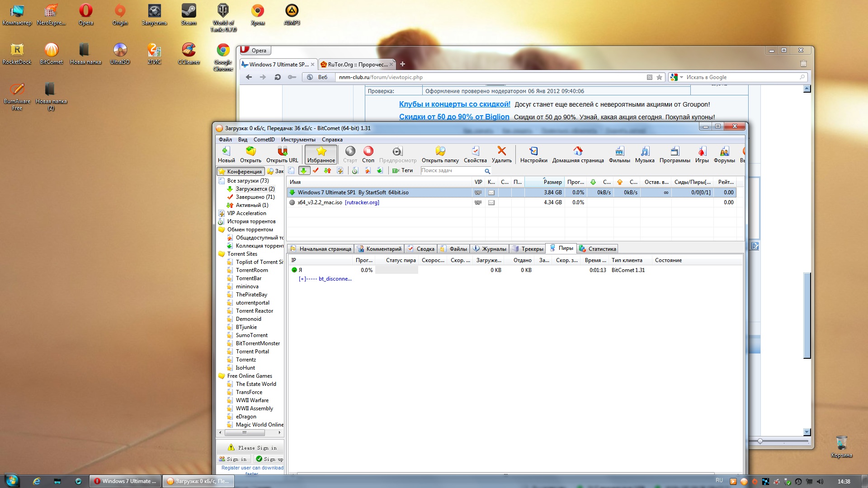
Task: Toggle the green downloading-only filter button
Action: tap(304, 171)
